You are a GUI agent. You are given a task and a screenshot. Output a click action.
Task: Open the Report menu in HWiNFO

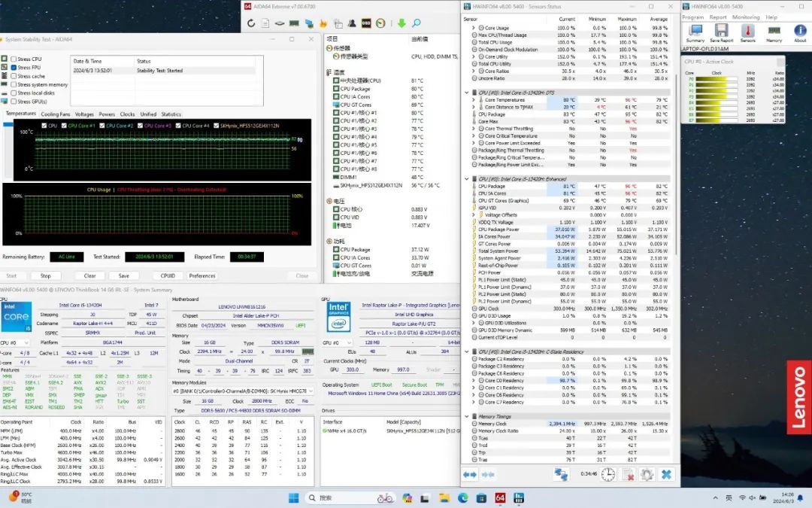(x=718, y=17)
